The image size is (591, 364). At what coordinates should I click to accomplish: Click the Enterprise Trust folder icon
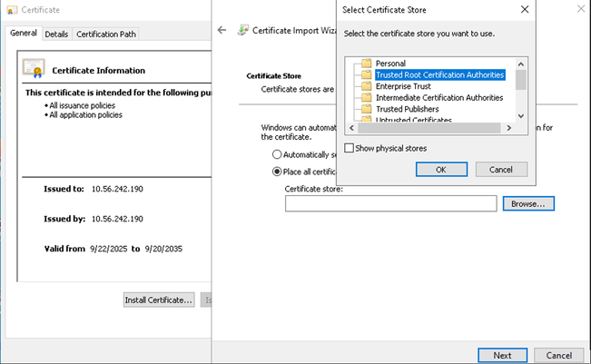[x=367, y=86]
